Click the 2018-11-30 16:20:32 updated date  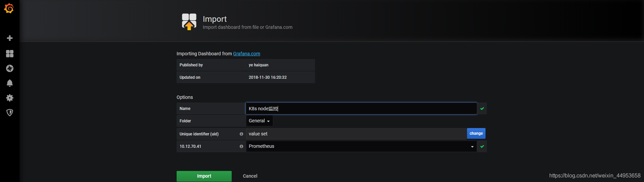point(268,77)
